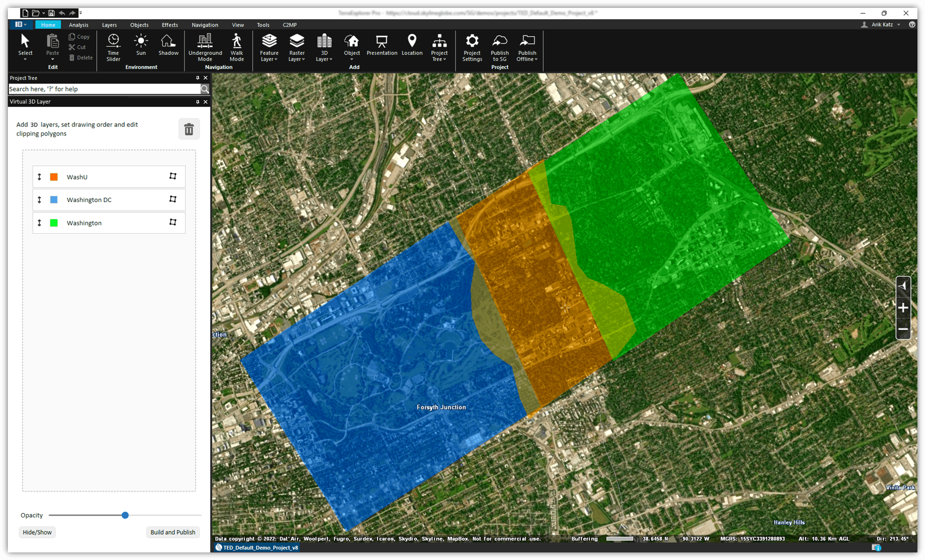This screenshot has height=560, width=925.
Task: Toggle the Sun environment effect
Action: tap(141, 45)
